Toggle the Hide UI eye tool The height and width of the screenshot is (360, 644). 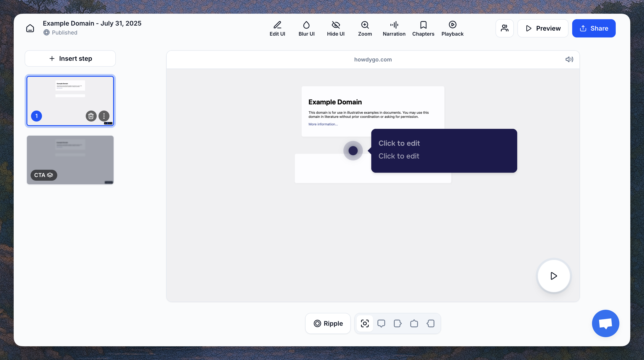point(335,28)
